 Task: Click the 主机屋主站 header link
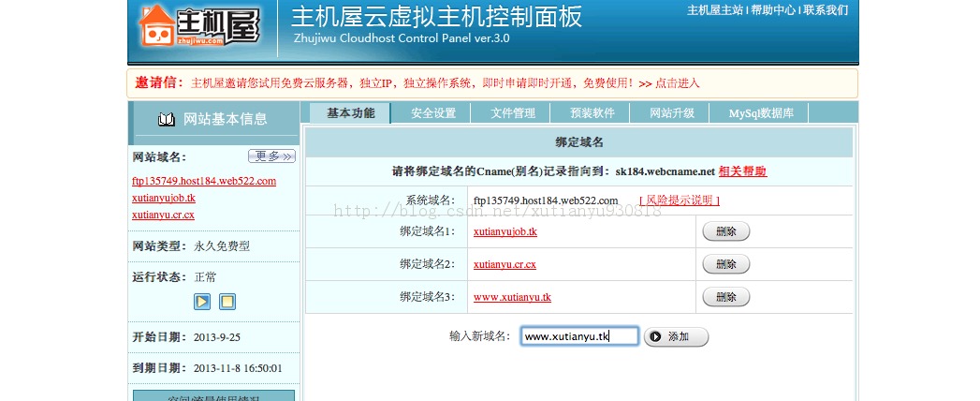[715, 10]
